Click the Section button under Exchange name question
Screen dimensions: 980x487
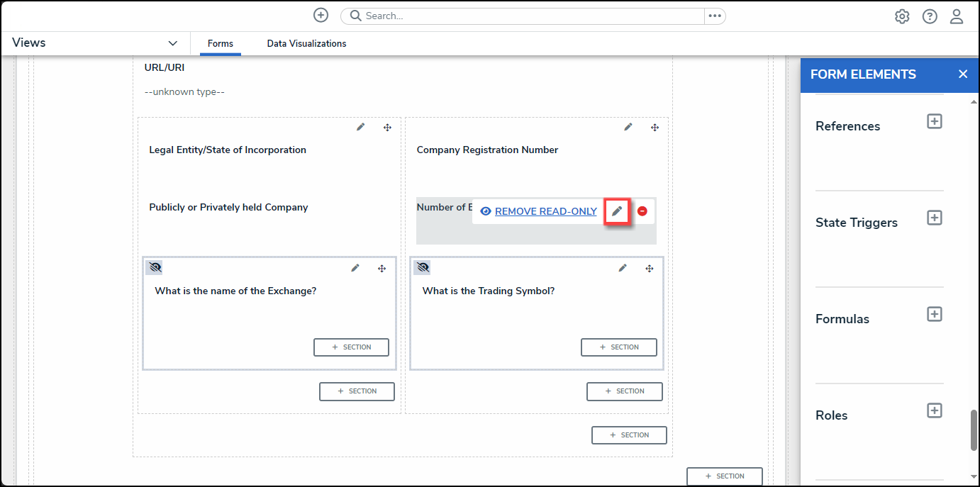point(352,347)
